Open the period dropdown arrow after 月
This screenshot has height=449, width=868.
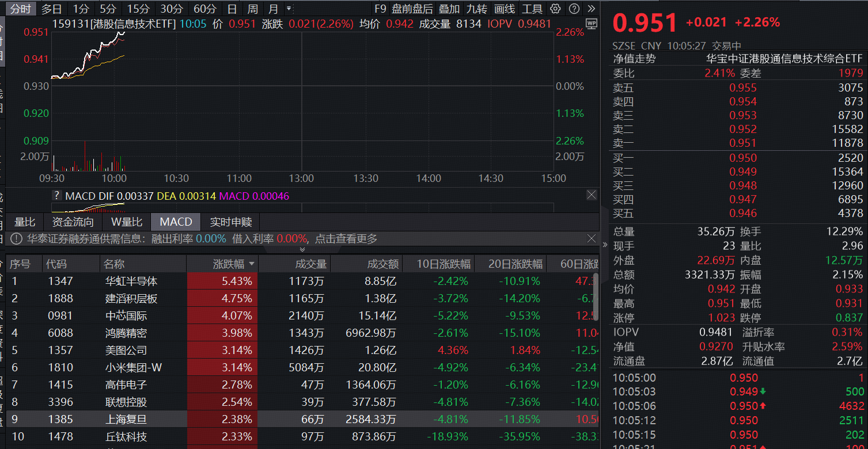click(x=287, y=9)
